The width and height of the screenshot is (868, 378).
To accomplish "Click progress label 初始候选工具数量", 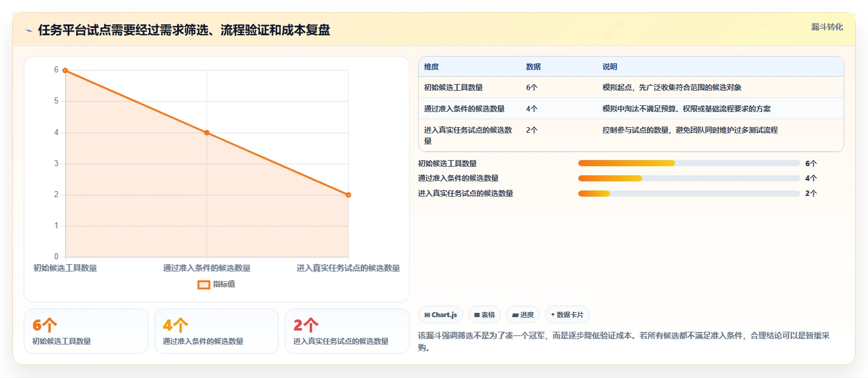I will 447,163.
